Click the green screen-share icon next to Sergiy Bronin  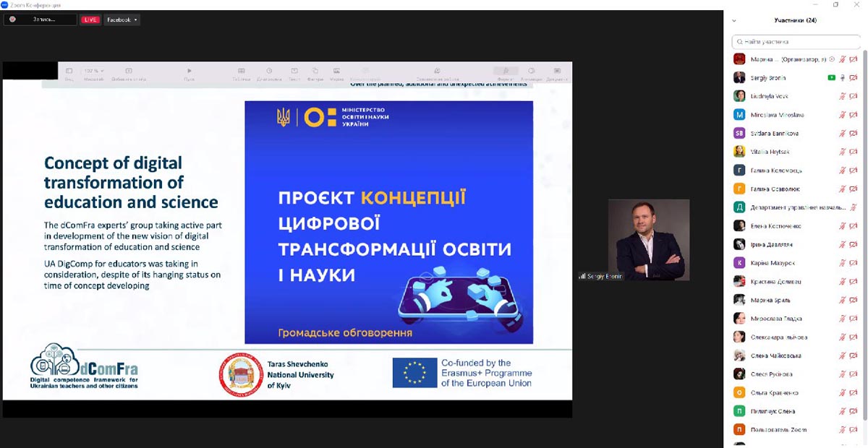coord(831,77)
